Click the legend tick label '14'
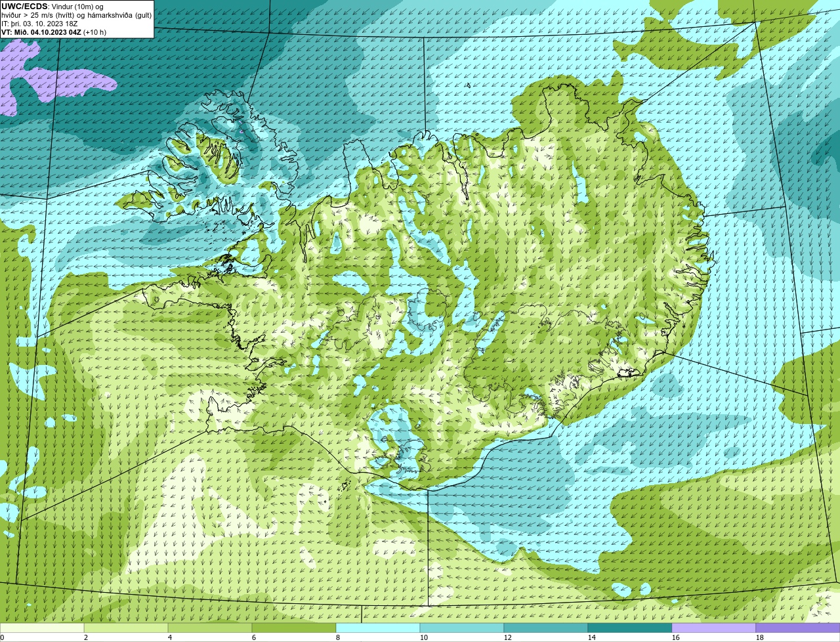 click(592, 637)
